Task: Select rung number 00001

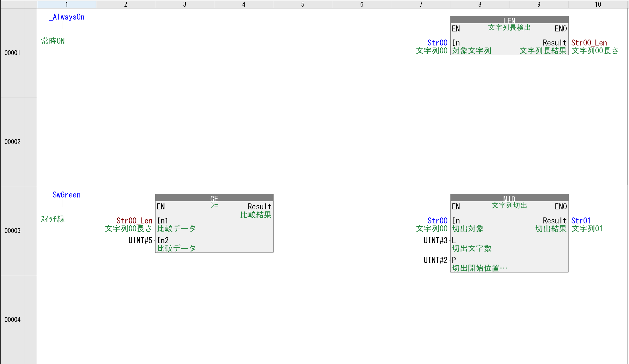Action: pos(12,53)
